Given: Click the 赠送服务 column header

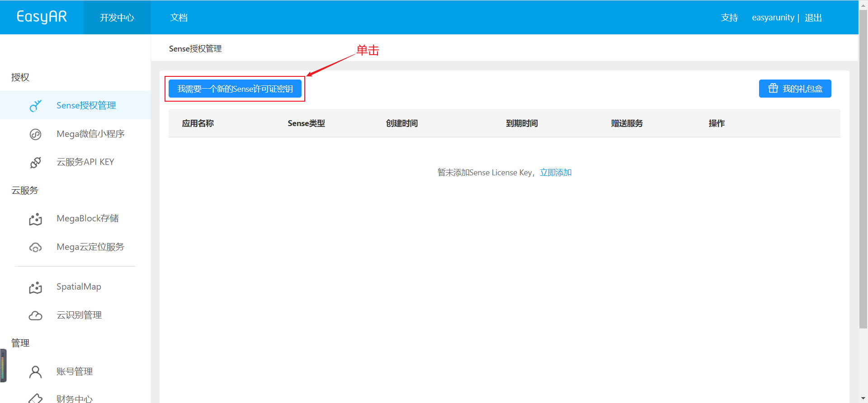Looking at the screenshot, I should pos(627,123).
